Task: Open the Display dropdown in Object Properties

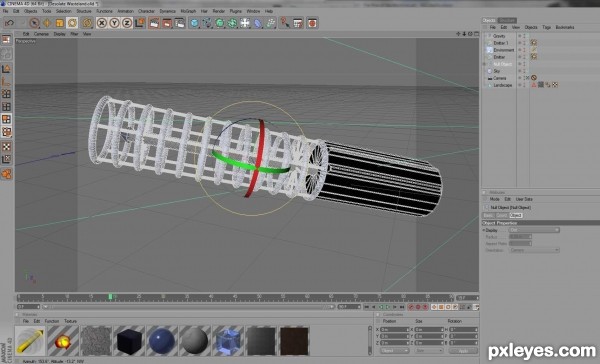Action: pyautogui.click(x=534, y=230)
